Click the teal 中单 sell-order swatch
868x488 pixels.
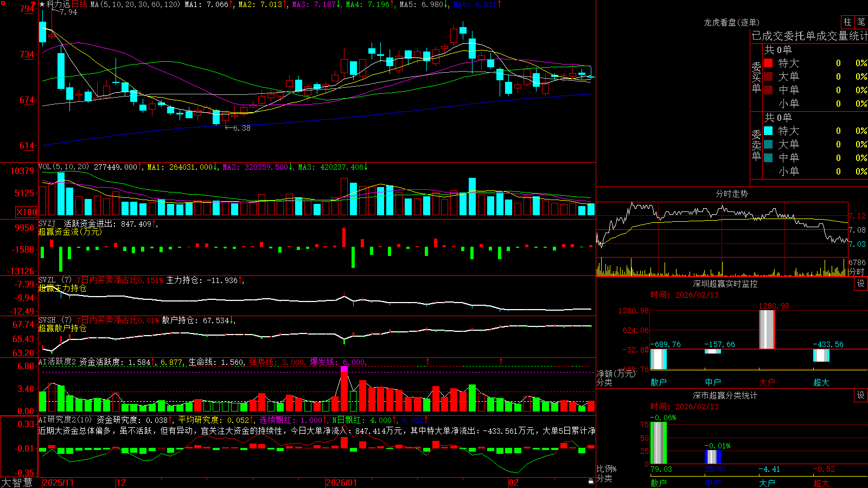coord(768,158)
